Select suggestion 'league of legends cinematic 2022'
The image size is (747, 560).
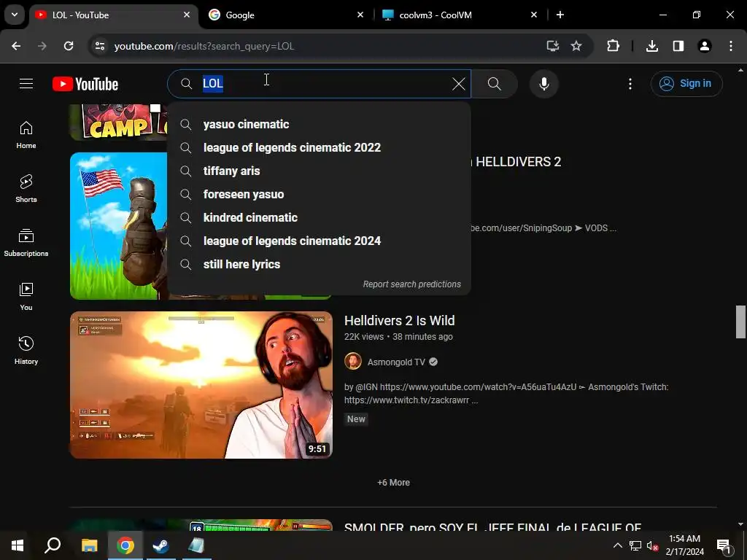click(320, 147)
